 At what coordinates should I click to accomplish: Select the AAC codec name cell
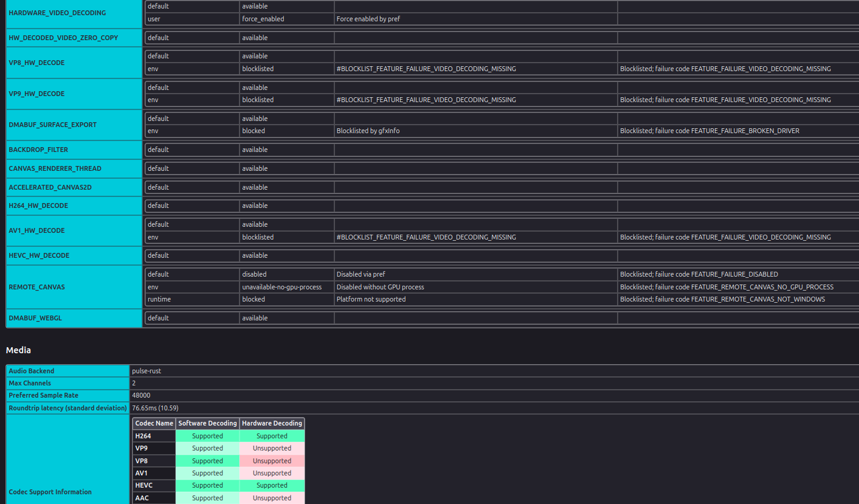tap(154, 498)
